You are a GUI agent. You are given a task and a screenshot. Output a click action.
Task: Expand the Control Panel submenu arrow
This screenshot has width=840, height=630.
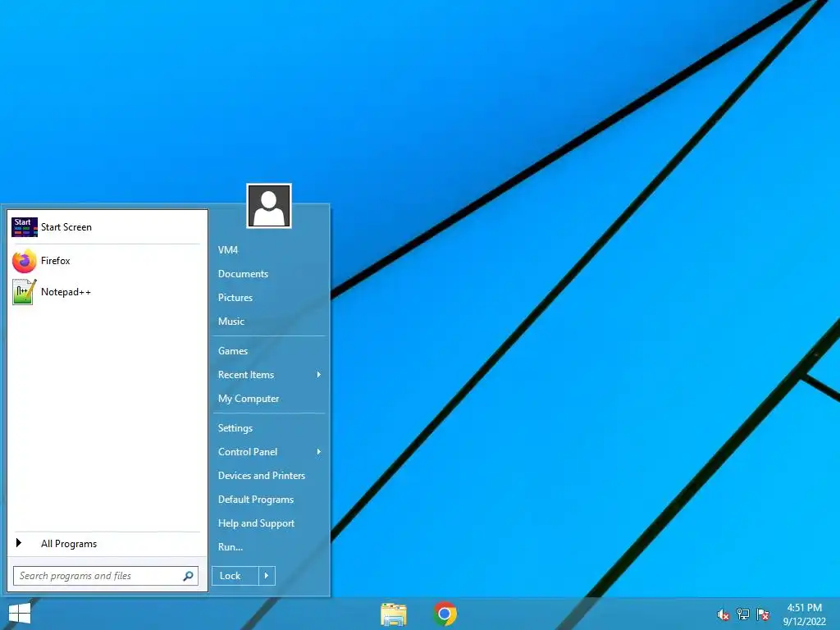tap(319, 452)
